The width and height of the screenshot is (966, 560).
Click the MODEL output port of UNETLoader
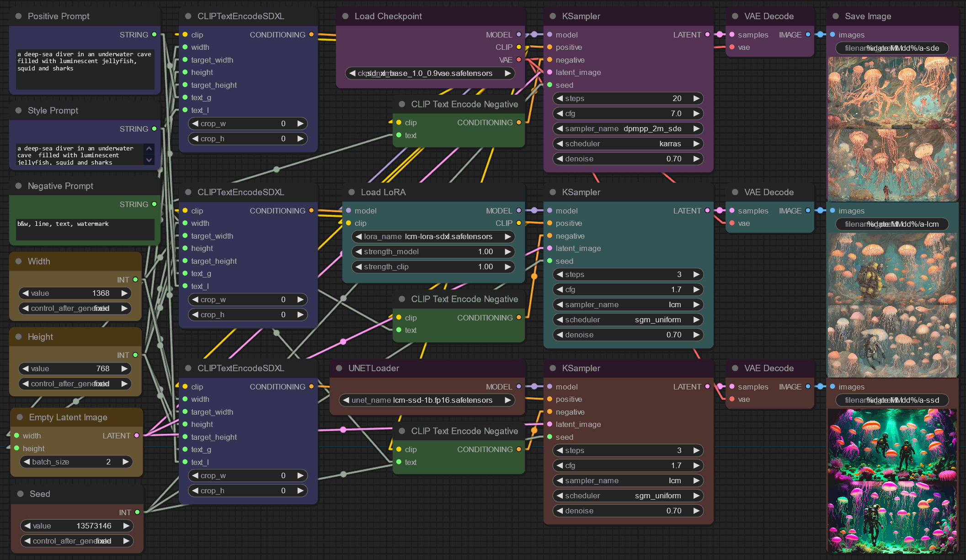(519, 387)
